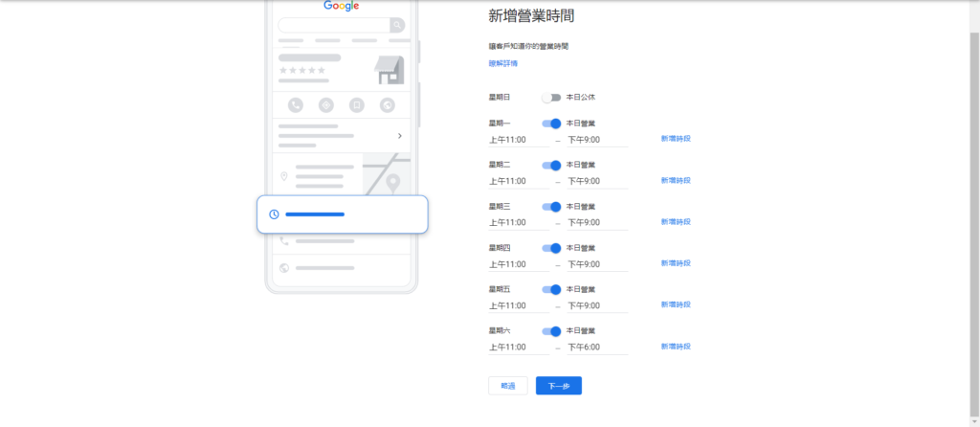
Task: Click the clock icon in highlighted card
Action: point(275,214)
